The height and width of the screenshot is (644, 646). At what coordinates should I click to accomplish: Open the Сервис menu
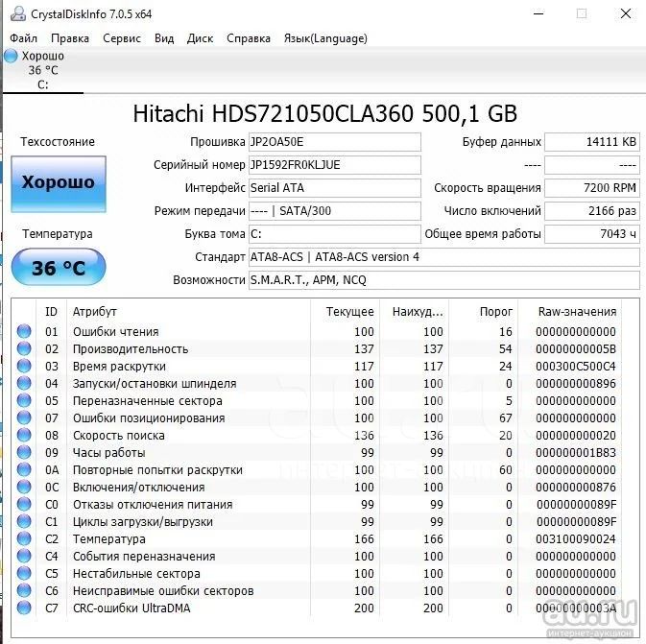[x=121, y=38]
